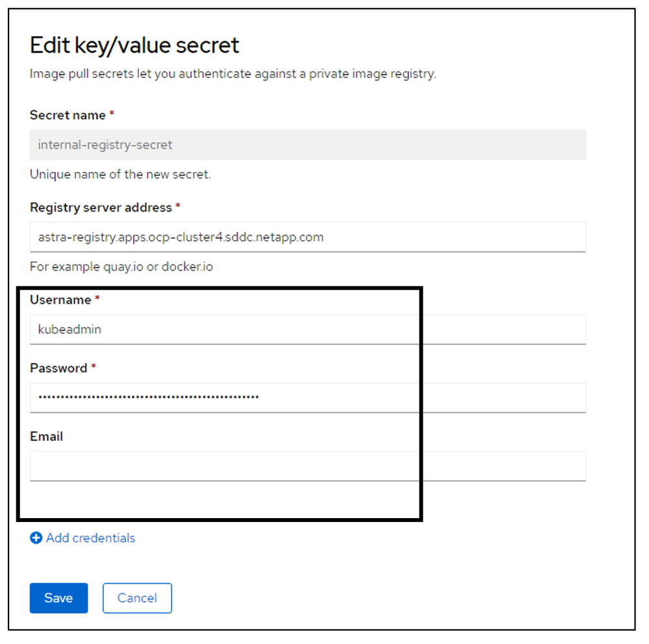Click the Password field label
This screenshot has height=644, width=649.
58,368
